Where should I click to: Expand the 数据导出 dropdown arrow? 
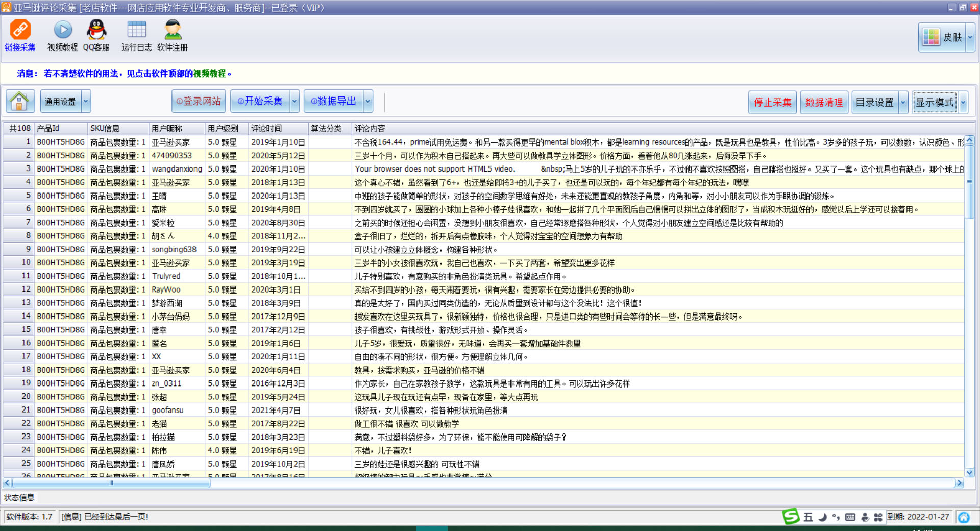[367, 101]
